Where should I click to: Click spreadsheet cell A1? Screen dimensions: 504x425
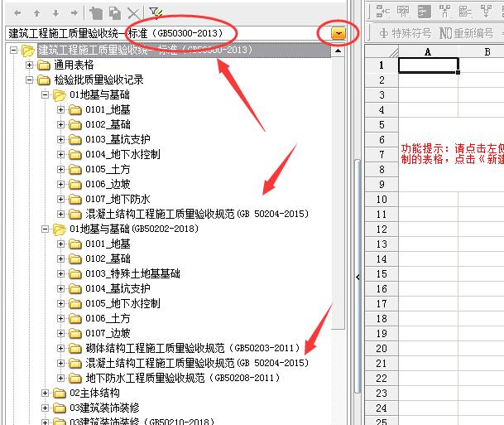pos(428,65)
